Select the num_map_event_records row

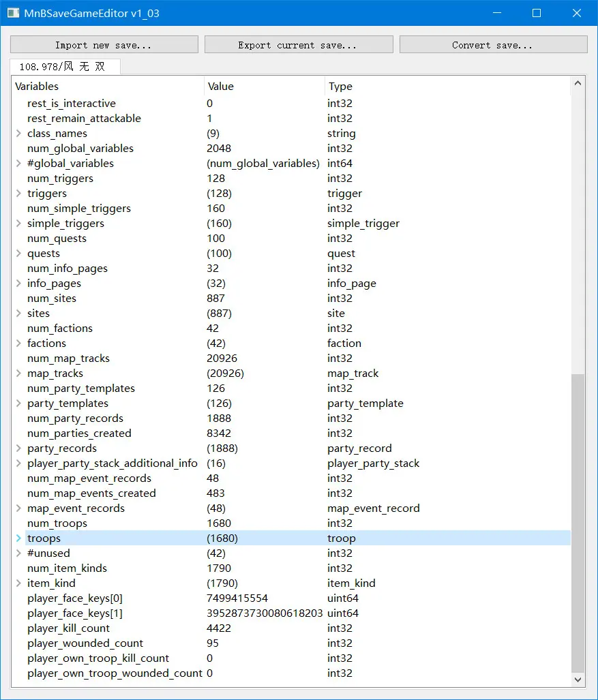(291, 478)
